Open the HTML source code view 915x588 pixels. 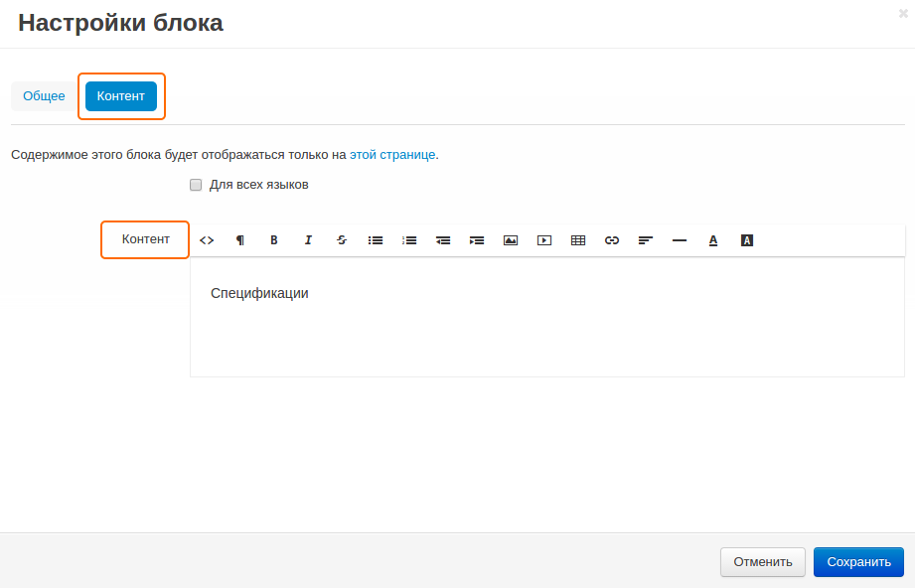tap(206, 239)
